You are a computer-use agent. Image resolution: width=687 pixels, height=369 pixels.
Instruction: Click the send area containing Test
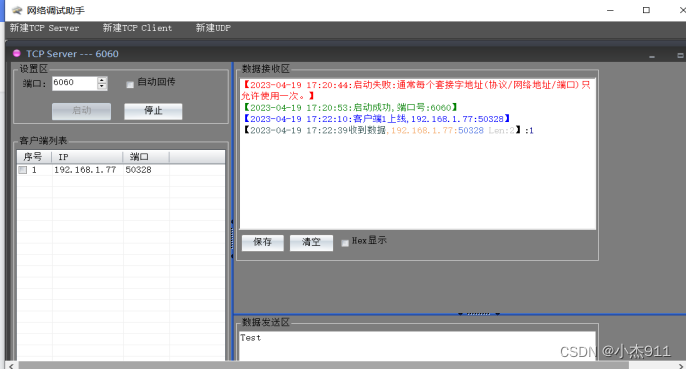point(418,346)
